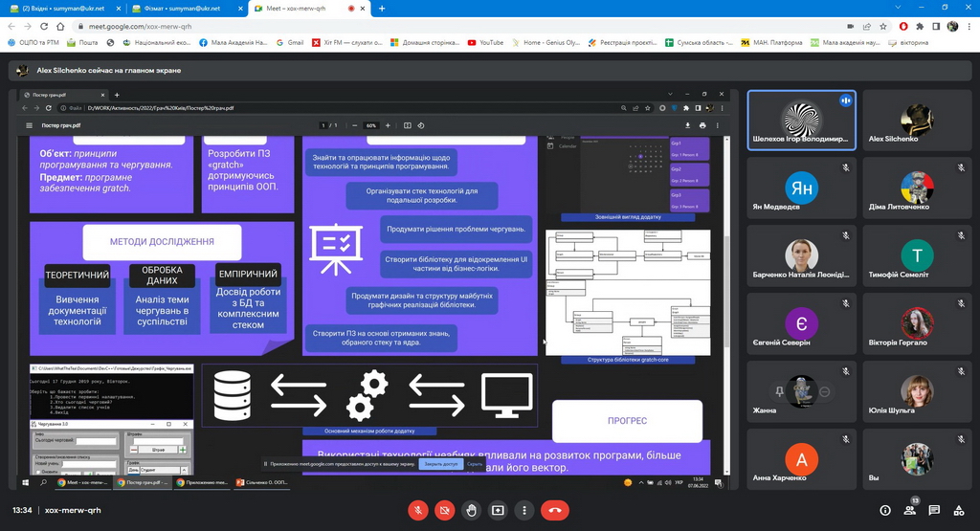Image resolution: width=980 pixels, height=531 pixels.
Task: Open the meeting details info panel
Action: coord(884,511)
